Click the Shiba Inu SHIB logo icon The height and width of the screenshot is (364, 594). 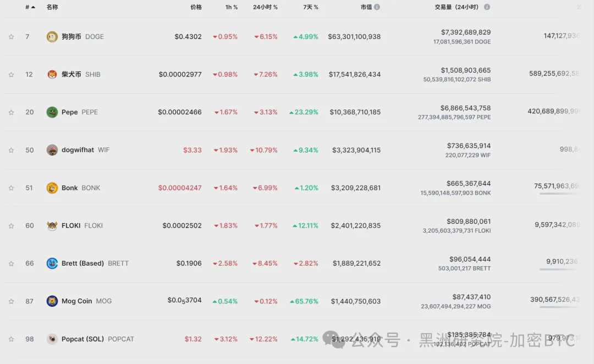pos(52,74)
